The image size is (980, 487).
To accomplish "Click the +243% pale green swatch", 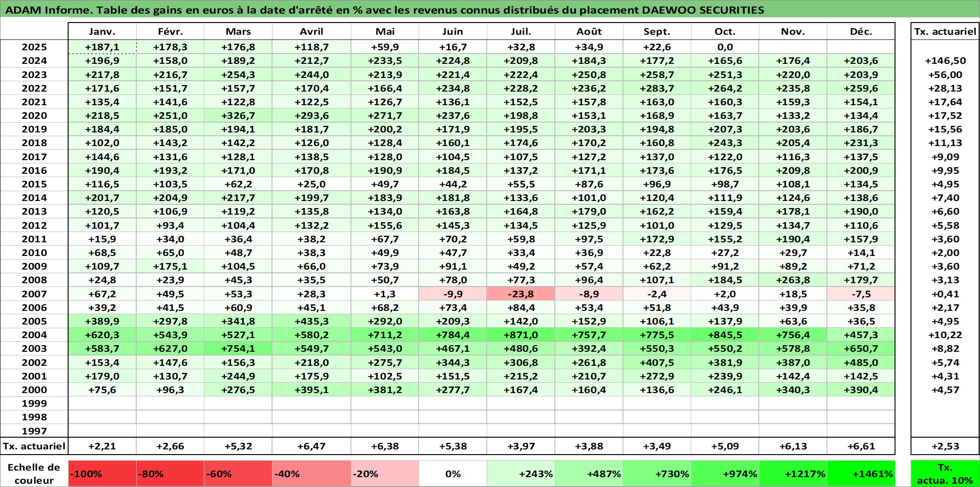I will (521, 473).
